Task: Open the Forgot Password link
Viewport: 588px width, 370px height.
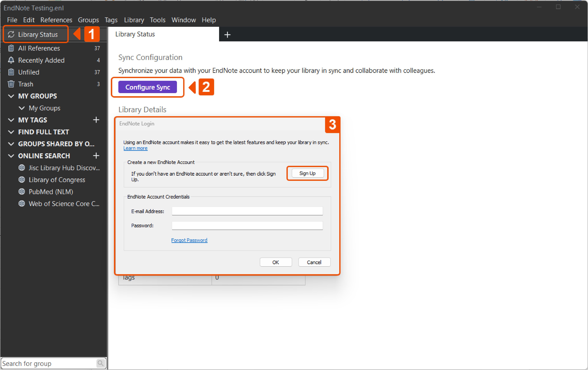Action: tap(189, 240)
